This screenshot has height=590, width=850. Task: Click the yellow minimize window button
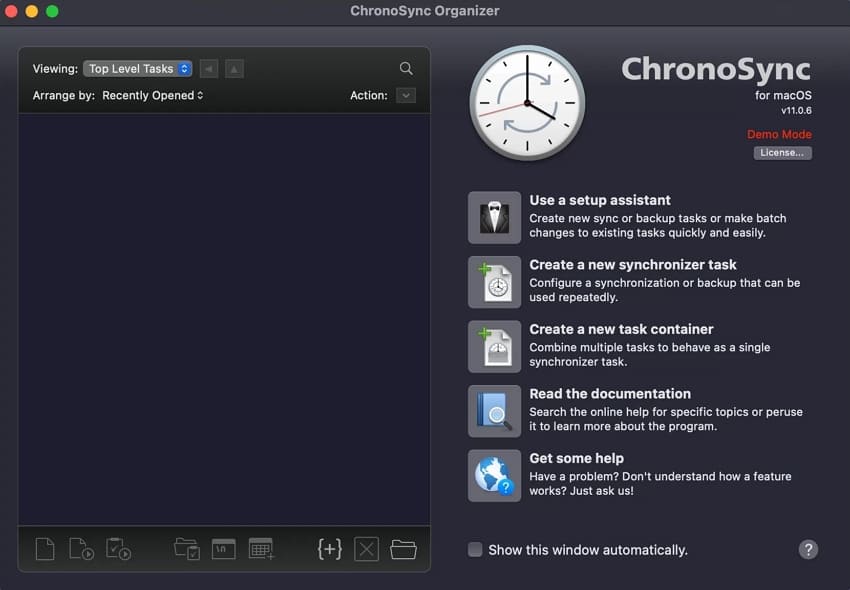[x=31, y=11]
